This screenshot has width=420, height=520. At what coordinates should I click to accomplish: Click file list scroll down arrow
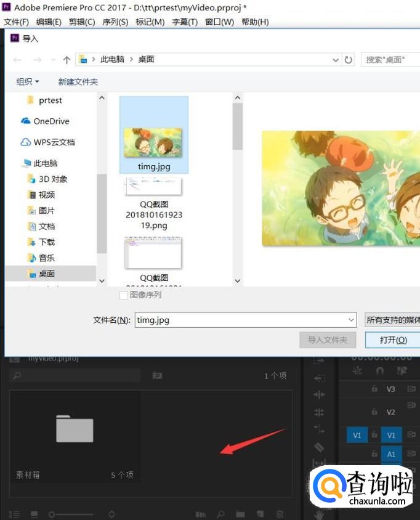click(237, 281)
